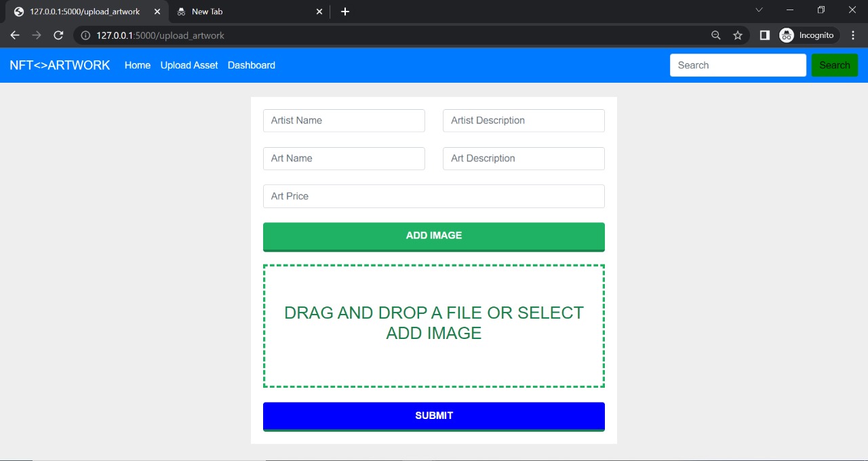868x461 pixels.
Task: Select the 127.0.0.1:5000/upload_artwork tab
Action: point(87,12)
